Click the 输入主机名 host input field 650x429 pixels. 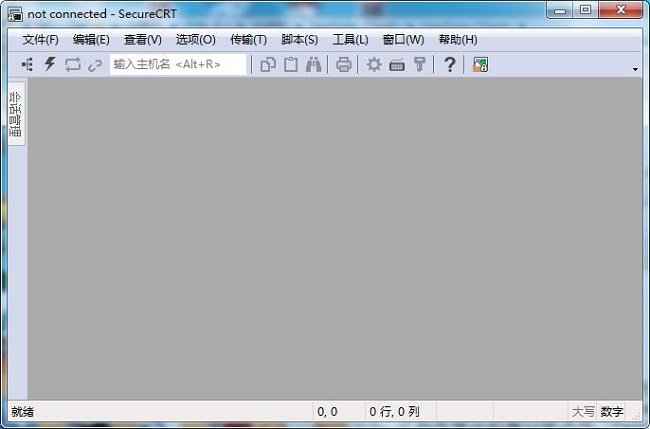(178, 65)
